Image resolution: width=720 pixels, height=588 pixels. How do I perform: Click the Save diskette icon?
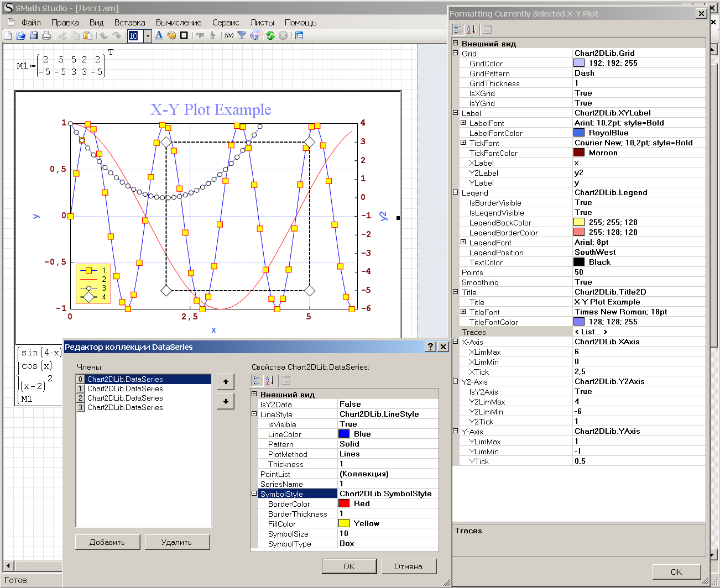[x=34, y=35]
